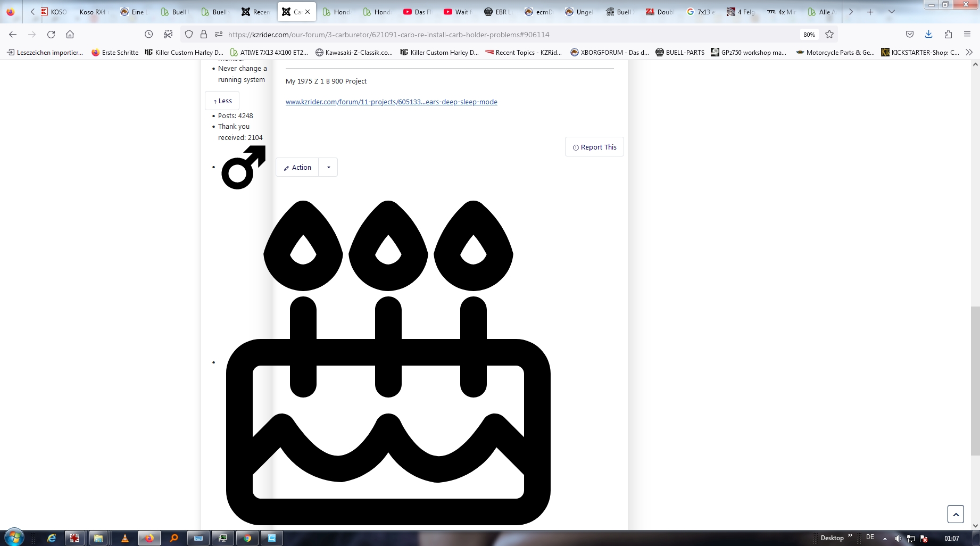This screenshot has height=546, width=980.
Task: Reload the current page
Action: pyautogui.click(x=51, y=35)
